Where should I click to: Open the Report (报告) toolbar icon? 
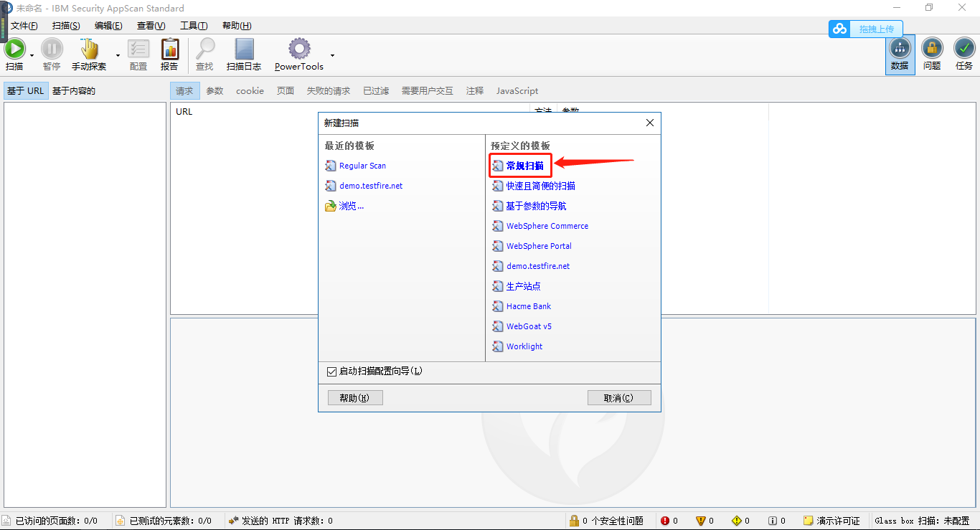click(170, 49)
